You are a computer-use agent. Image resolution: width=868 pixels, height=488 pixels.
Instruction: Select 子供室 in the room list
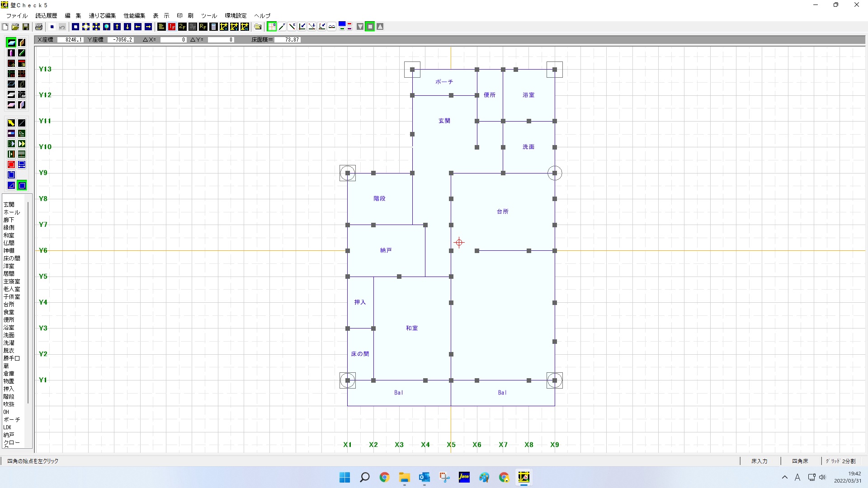click(12, 297)
